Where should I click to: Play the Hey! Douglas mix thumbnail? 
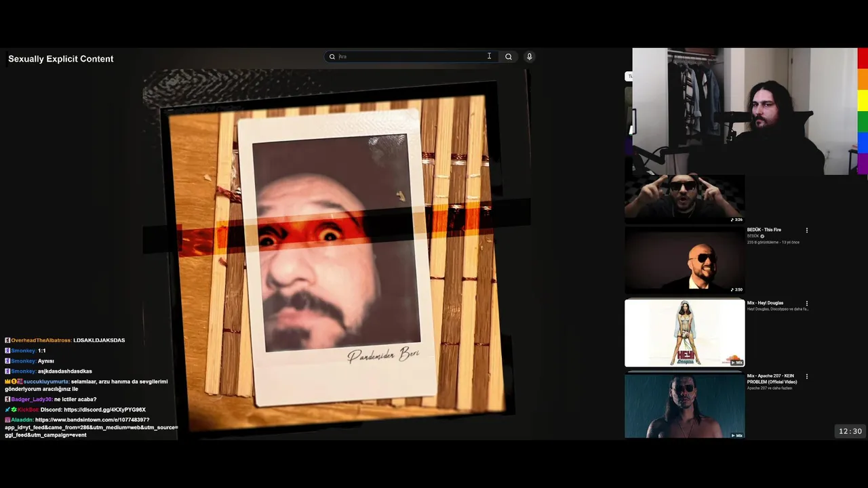point(684,333)
